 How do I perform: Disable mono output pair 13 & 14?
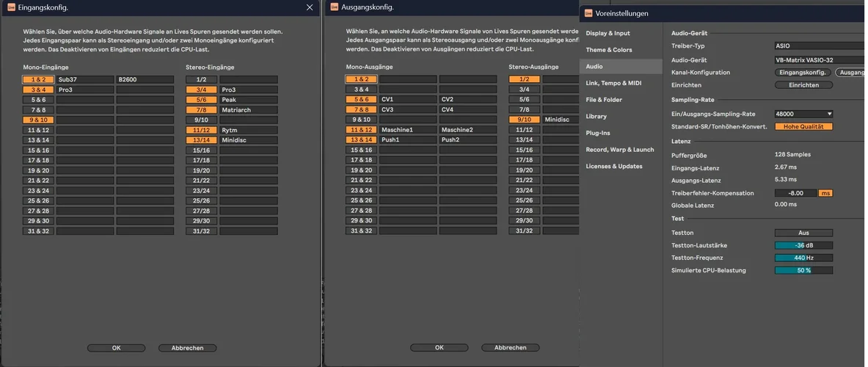point(361,139)
